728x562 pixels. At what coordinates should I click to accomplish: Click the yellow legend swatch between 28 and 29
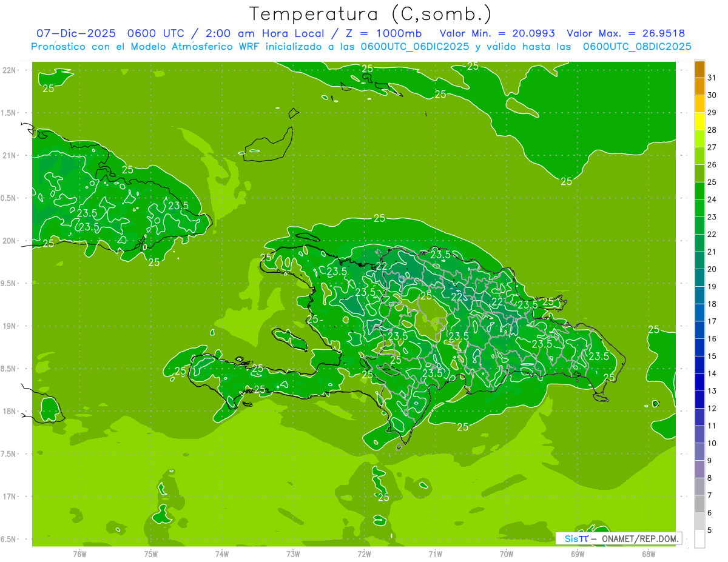click(x=699, y=121)
